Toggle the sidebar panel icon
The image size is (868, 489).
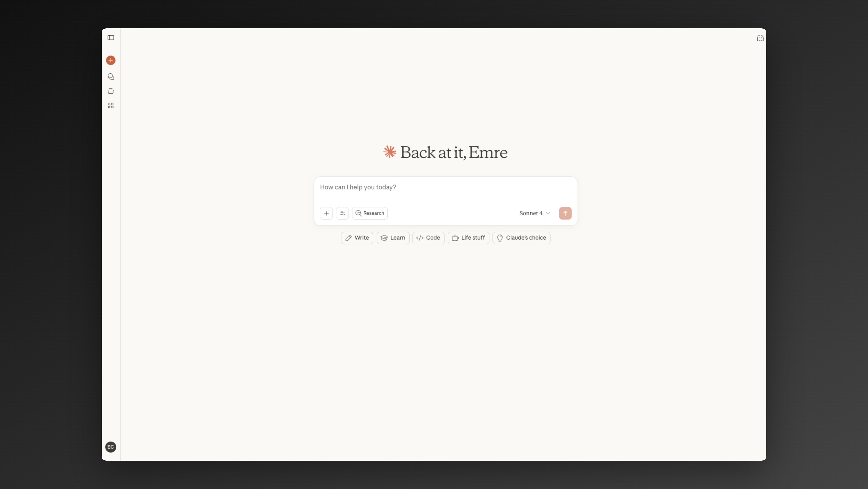click(110, 38)
